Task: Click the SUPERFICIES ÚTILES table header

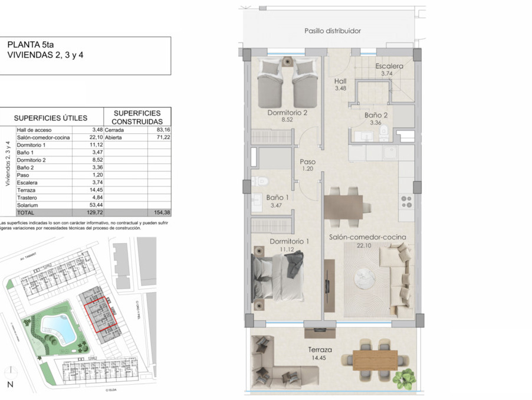Action: coord(51,117)
